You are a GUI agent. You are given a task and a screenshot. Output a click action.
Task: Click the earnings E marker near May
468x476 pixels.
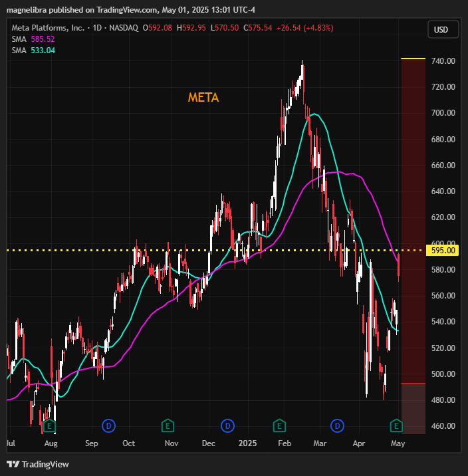click(396, 426)
